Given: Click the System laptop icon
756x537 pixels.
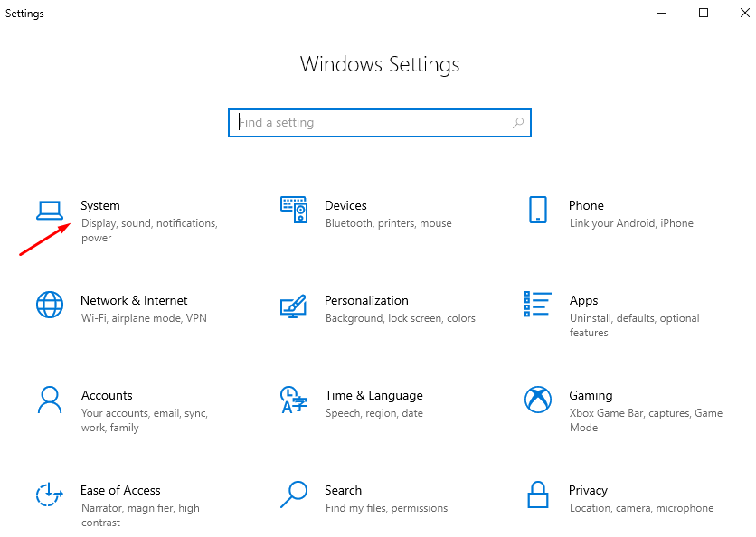Looking at the screenshot, I should click(50, 210).
